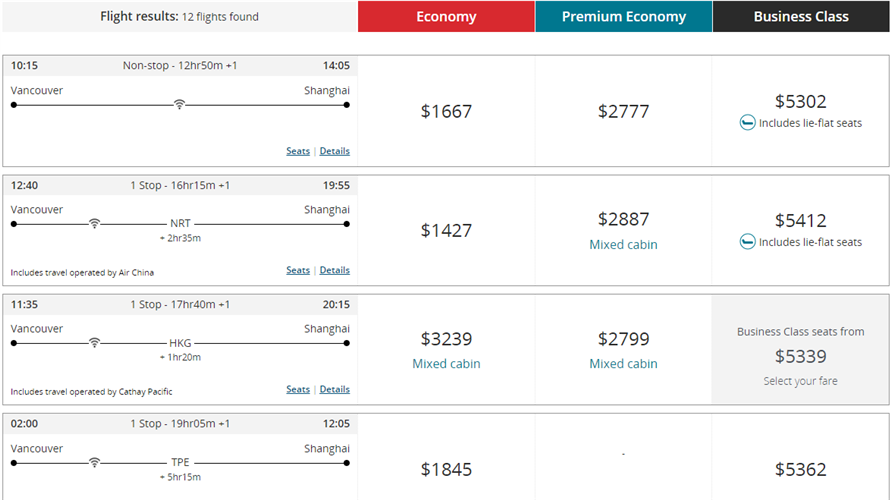891x500 pixels.
Task: Expand Business Class fares from $5339
Action: point(801,356)
